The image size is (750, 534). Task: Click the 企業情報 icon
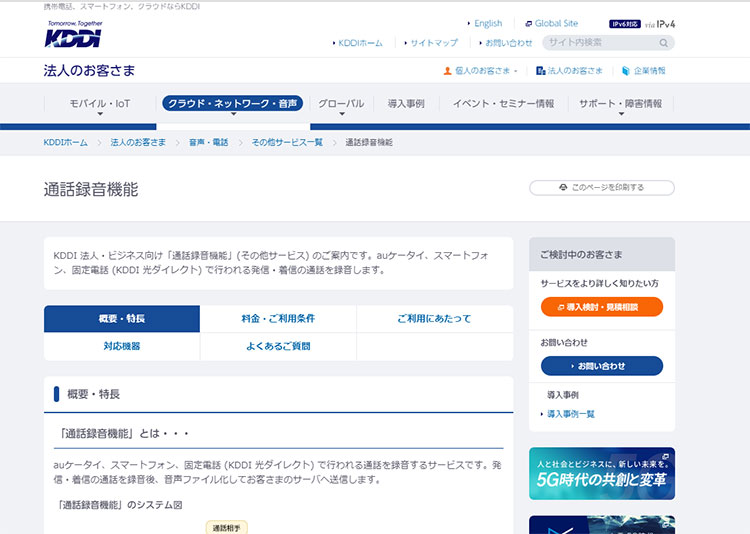[626, 71]
